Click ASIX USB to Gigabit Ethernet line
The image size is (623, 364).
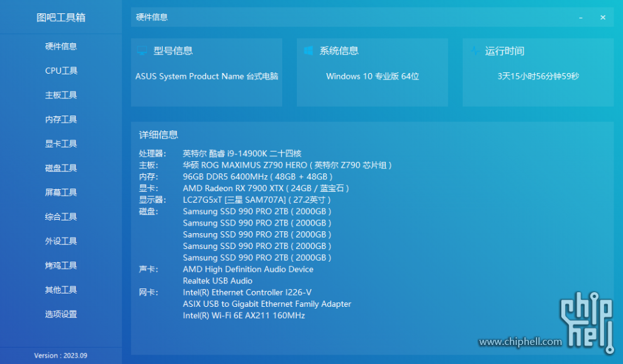(x=267, y=304)
